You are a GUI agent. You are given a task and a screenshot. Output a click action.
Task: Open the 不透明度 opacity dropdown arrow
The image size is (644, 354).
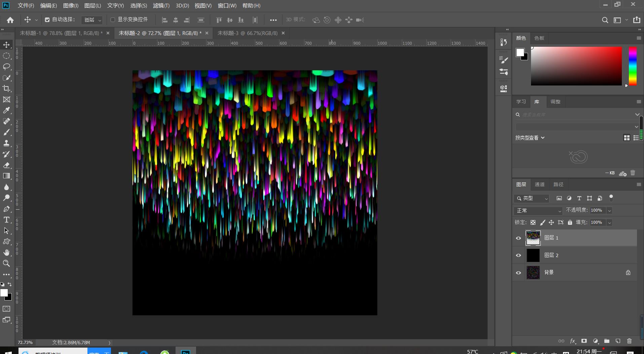pyautogui.click(x=609, y=211)
